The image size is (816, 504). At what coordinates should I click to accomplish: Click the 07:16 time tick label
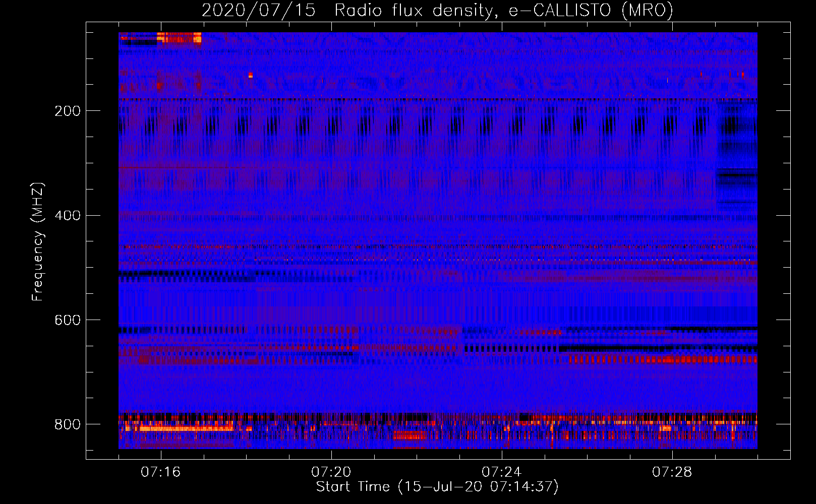161,472
